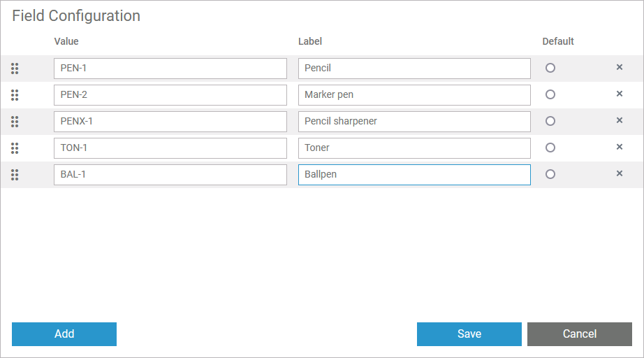
Task: Remove the Marker pen row
Action: coord(619,94)
